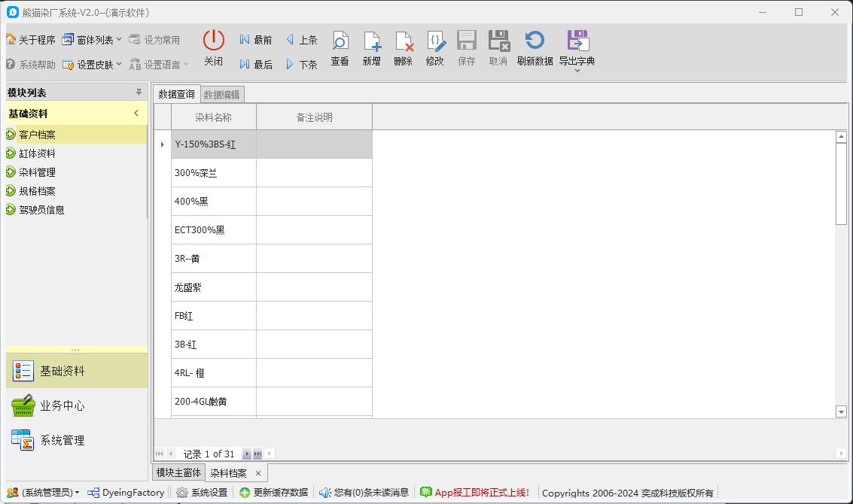853x504 pixels.
Task: Toggle 设为常用 option
Action: pyautogui.click(x=160, y=38)
